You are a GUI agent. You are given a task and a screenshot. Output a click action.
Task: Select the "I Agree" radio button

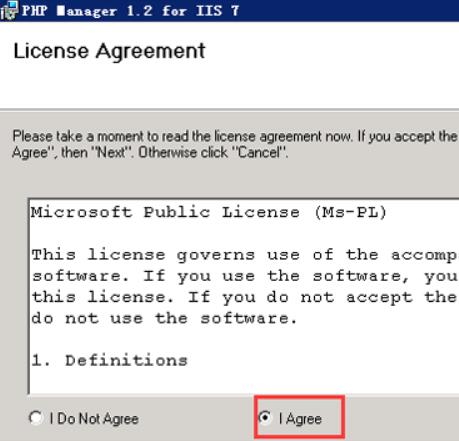(x=265, y=417)
